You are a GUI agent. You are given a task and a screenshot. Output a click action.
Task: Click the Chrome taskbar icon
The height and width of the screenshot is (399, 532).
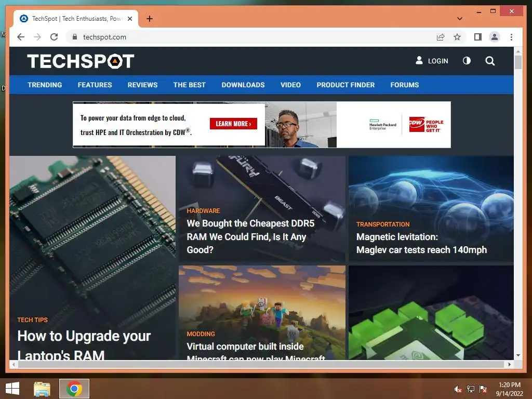(x=74, y=389)
